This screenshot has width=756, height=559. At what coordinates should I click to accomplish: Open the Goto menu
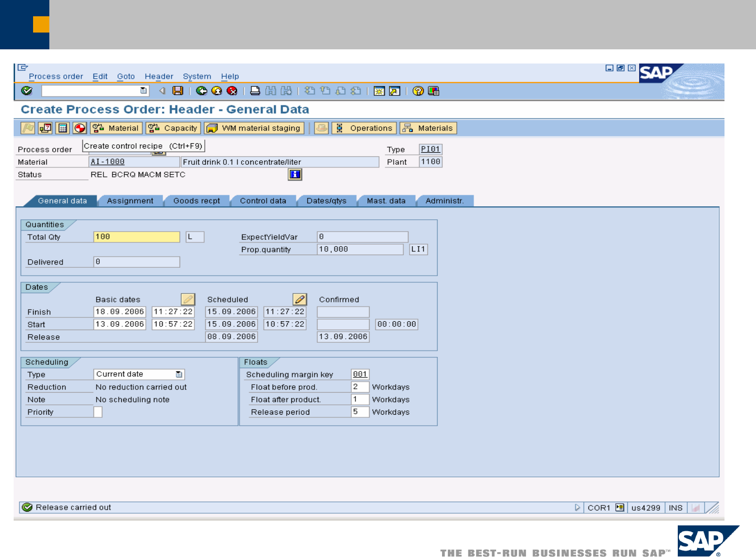pos(125,76)
